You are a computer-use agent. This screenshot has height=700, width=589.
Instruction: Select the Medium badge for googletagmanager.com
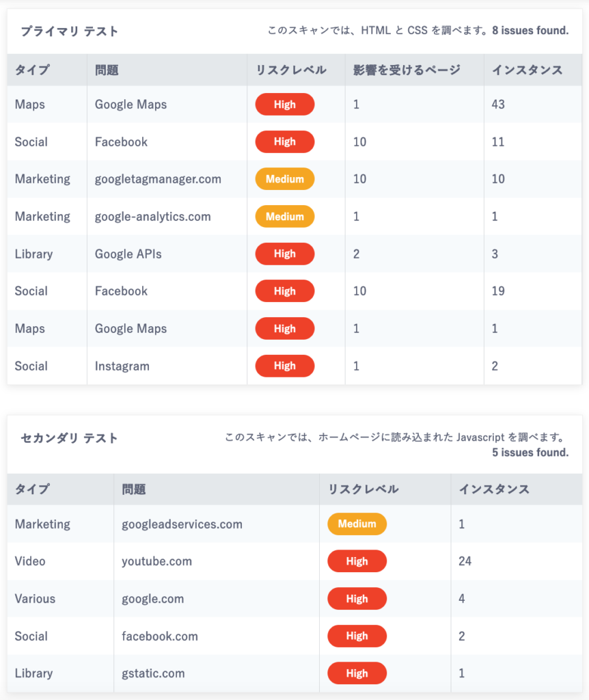(285, 179)
